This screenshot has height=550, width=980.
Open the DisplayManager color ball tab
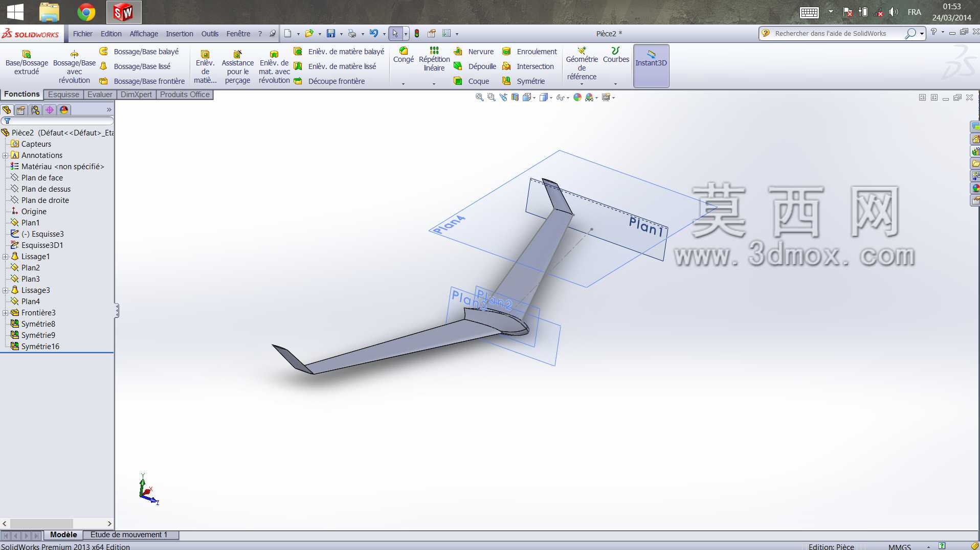point(64,110)
